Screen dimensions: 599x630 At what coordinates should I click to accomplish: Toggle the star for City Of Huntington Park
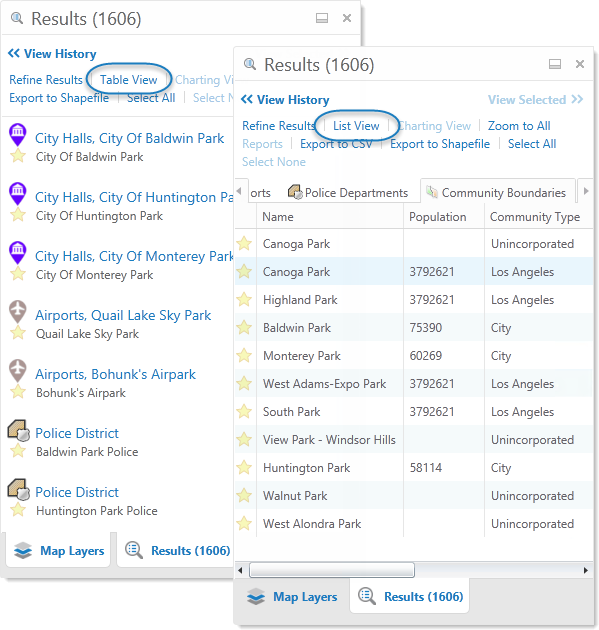pos(18,215)
